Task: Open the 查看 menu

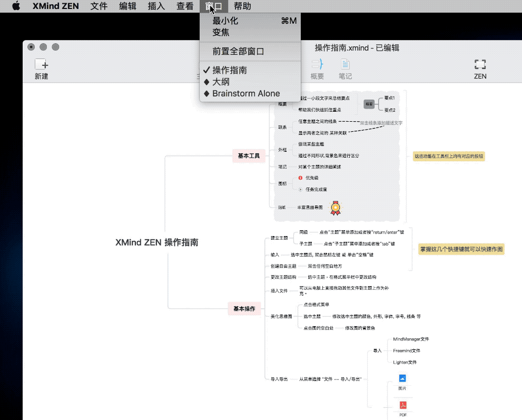Action: 185,6
